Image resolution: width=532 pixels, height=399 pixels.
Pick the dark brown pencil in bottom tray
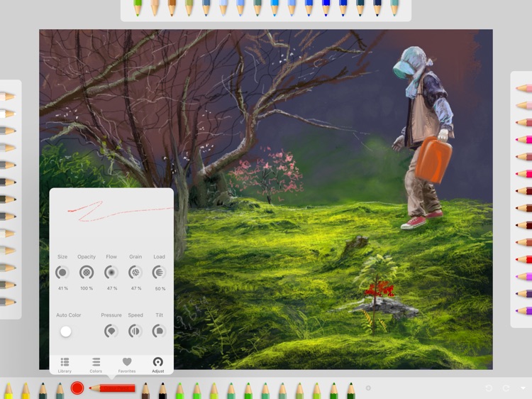click(x=145, y=390)
